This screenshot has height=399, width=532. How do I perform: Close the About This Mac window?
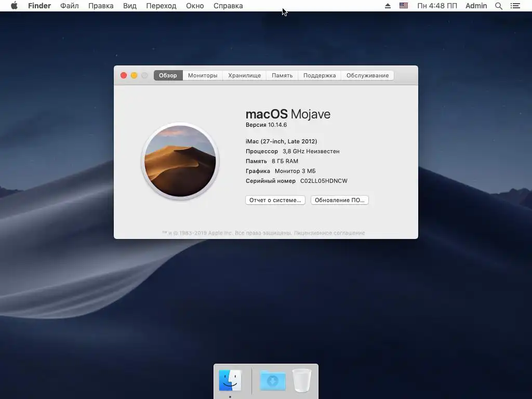[x=124, y=75]
